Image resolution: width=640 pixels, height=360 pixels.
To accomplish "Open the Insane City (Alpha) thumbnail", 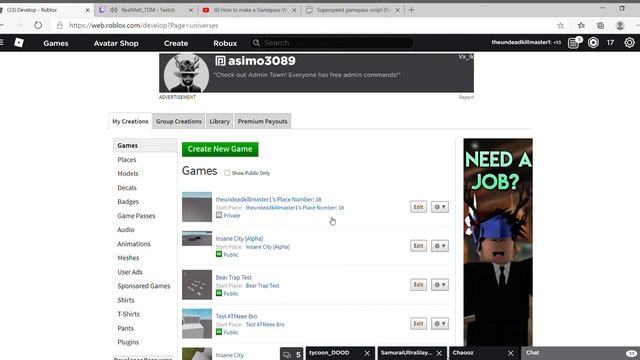I will [197, 238].
